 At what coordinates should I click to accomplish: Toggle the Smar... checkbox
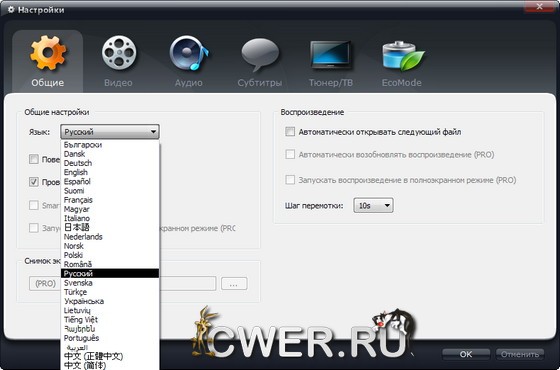click(34, 205)
